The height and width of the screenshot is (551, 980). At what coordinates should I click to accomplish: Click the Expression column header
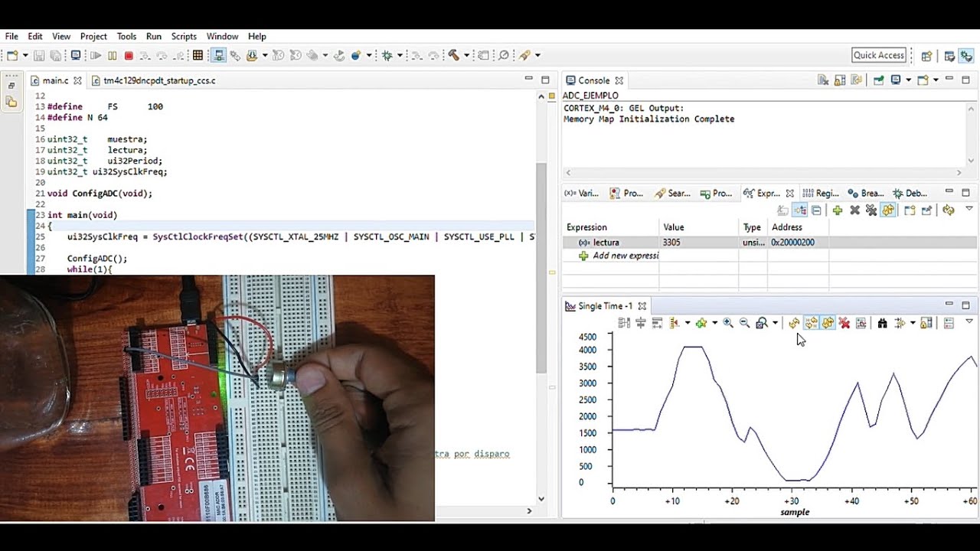[611, 227]
